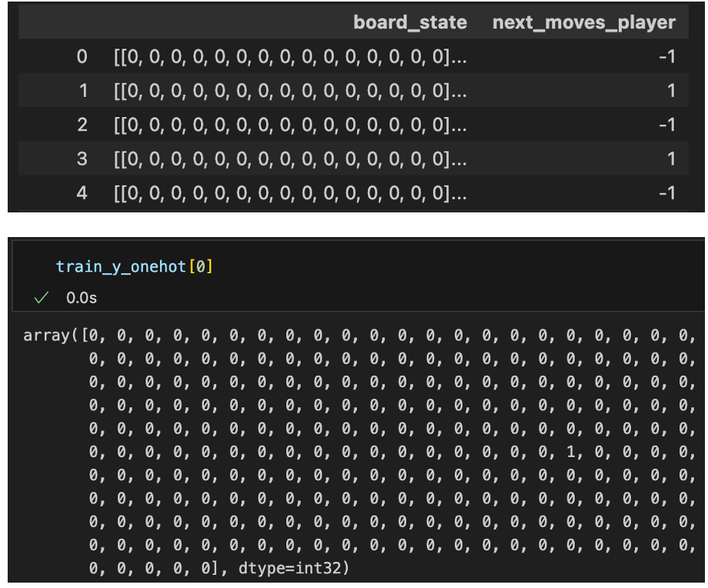Select row index 4 in the dataframe
This screenshot has width=708, height=588.
[82, 192]
